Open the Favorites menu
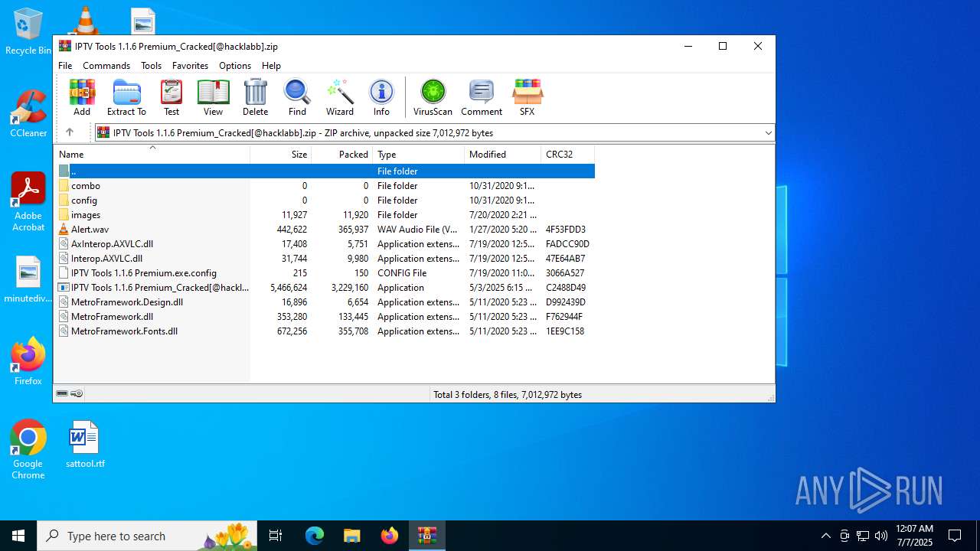The width and height of the screenshot is (980, 551). click(x=190, y=66)
